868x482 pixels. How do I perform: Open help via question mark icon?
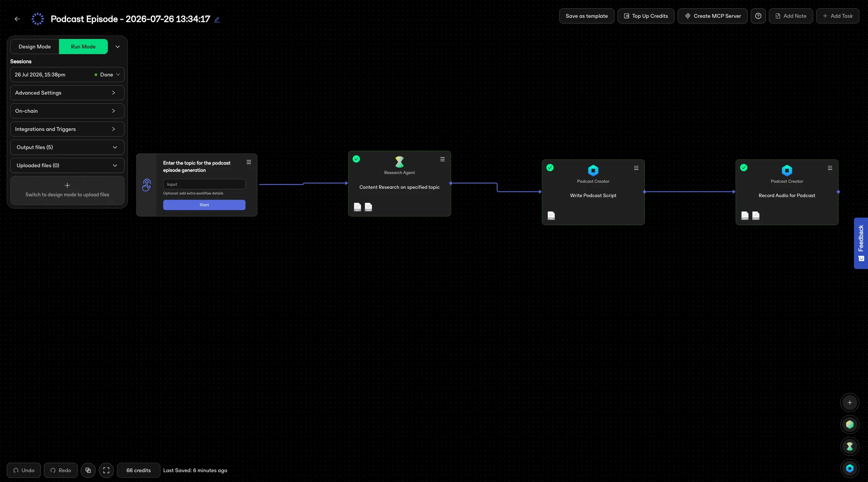[x=758, y=16]
